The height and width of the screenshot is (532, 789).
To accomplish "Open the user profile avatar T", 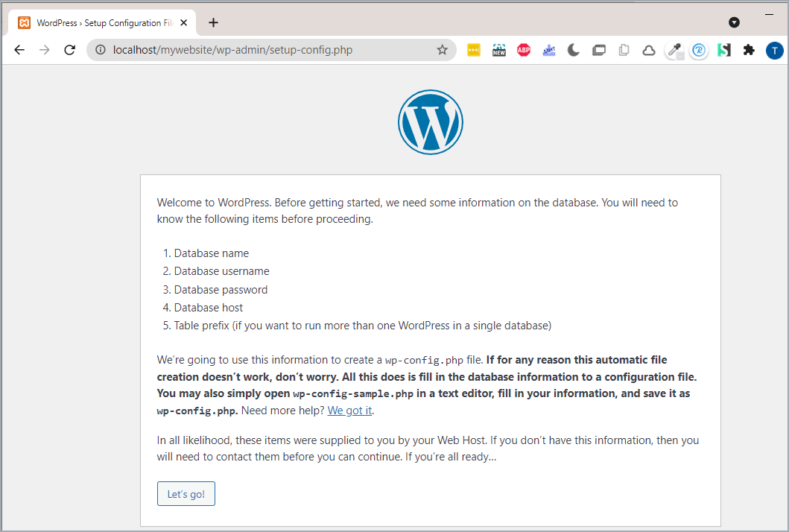I will pos(774,50).
